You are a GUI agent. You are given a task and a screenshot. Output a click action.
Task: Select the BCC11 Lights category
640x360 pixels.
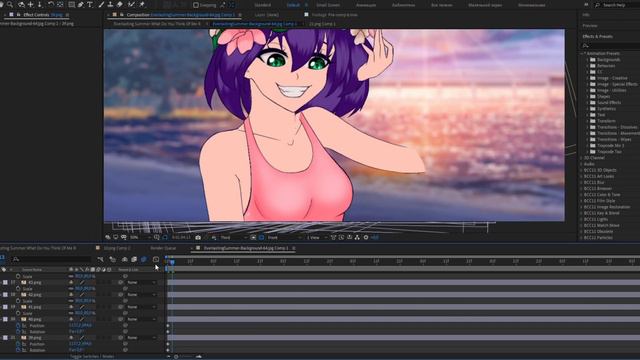tap(596, 219)
